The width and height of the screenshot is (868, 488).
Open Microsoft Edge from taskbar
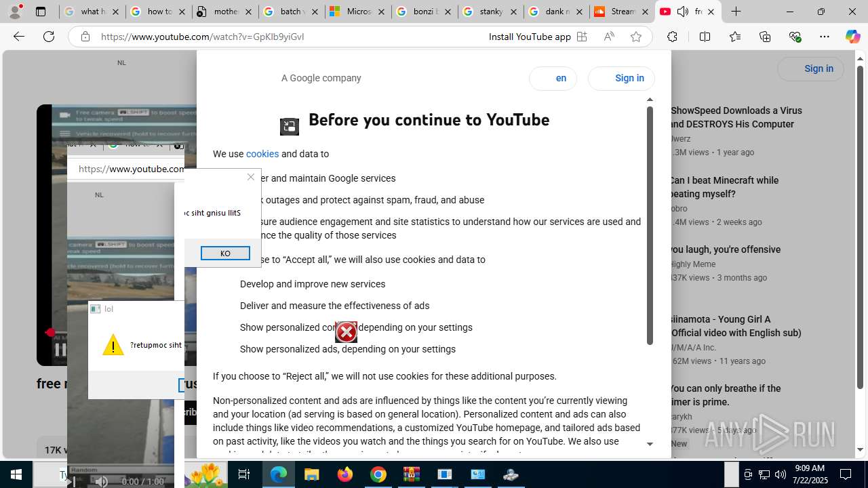coord(279,474)
